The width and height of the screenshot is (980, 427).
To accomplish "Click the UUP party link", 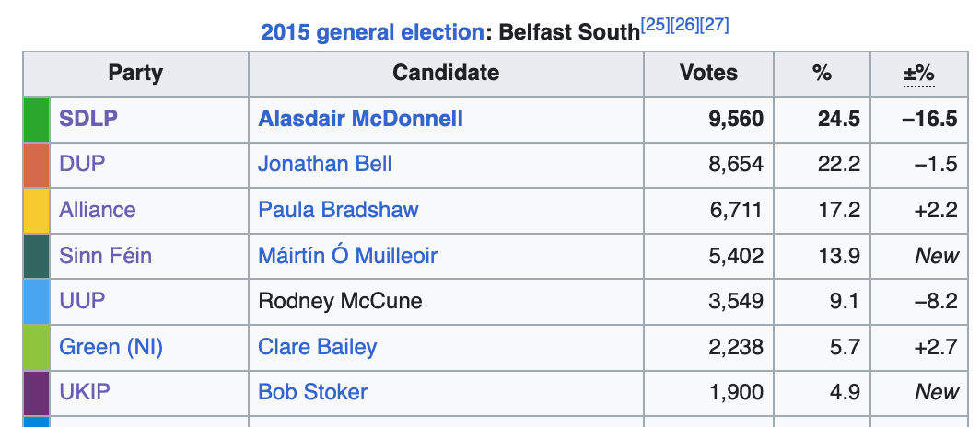I will (82, 301).
